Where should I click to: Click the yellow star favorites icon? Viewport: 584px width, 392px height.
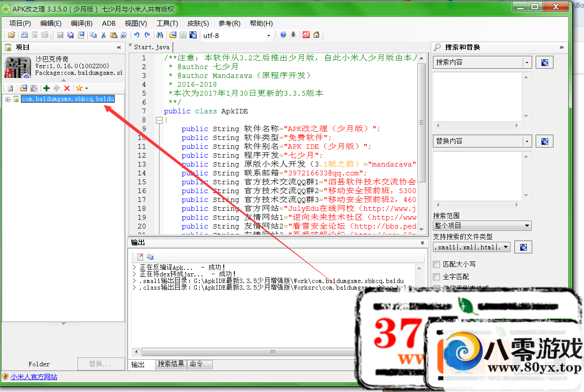pyautogui.click(x=79, y=88)
